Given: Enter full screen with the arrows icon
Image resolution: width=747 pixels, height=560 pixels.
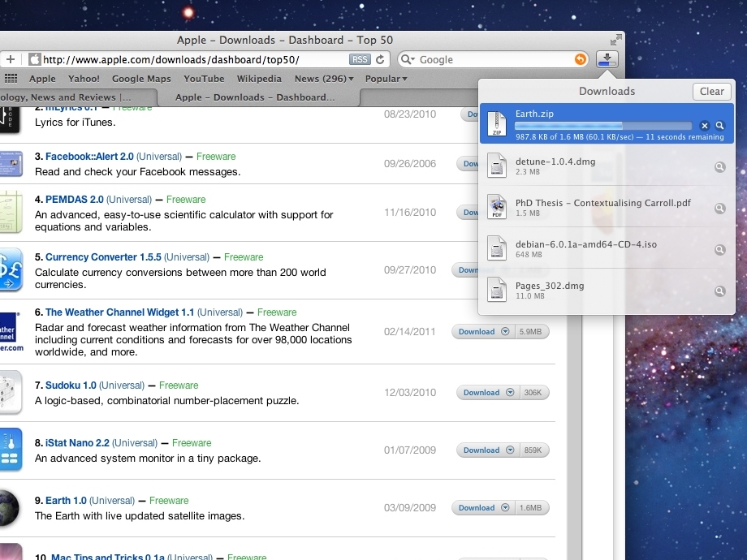Looking at the screenshot, I should (616, 40).
